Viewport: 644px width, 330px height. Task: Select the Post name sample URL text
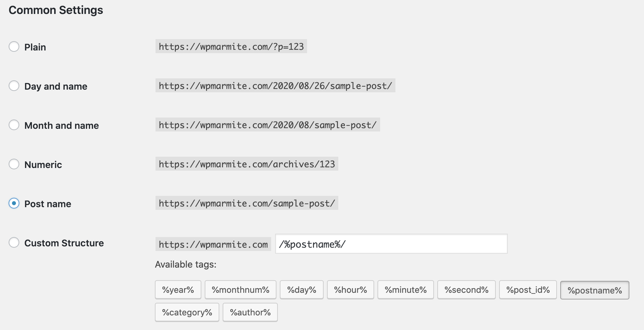click(x=246, y=203)
